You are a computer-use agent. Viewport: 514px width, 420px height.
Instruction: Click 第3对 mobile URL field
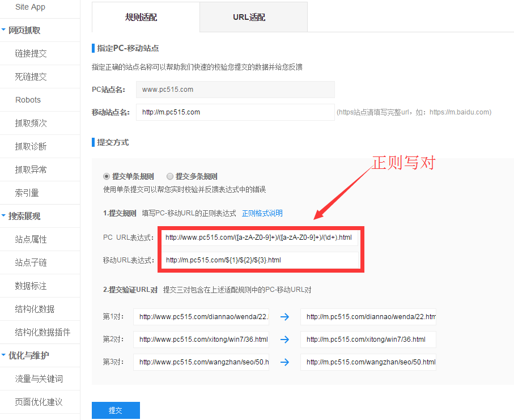coord(368,362)
